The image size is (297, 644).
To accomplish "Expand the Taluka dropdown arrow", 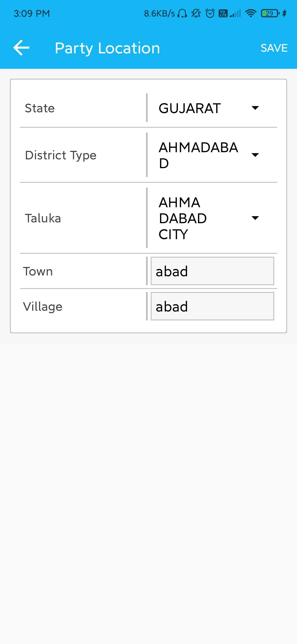I will pyautogui.click(x=255, y=218).
